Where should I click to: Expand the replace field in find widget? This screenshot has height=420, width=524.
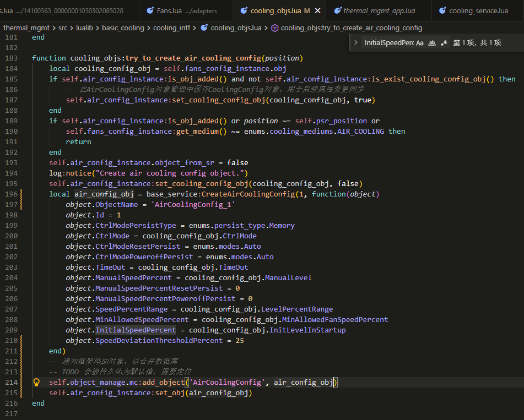coord(355,43)
